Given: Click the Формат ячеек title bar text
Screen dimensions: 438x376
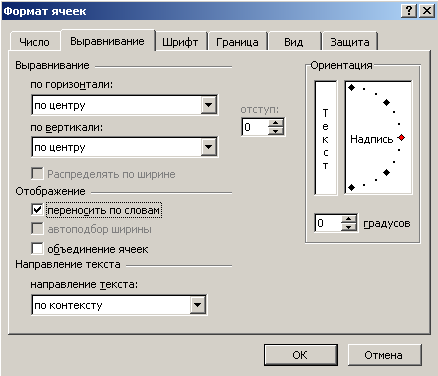Looking at the screenshot, I should pos(45,11).
